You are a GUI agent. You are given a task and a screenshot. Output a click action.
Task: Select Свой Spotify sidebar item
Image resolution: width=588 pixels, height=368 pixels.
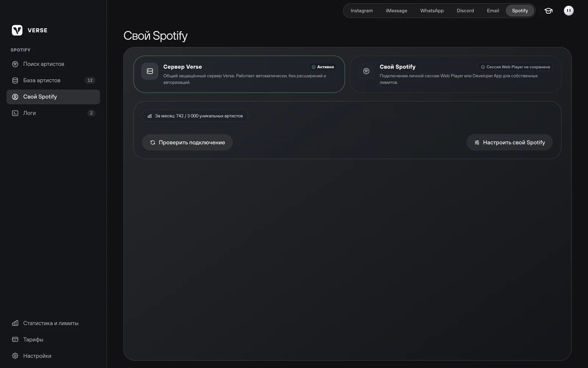click(x=53, y=97)
